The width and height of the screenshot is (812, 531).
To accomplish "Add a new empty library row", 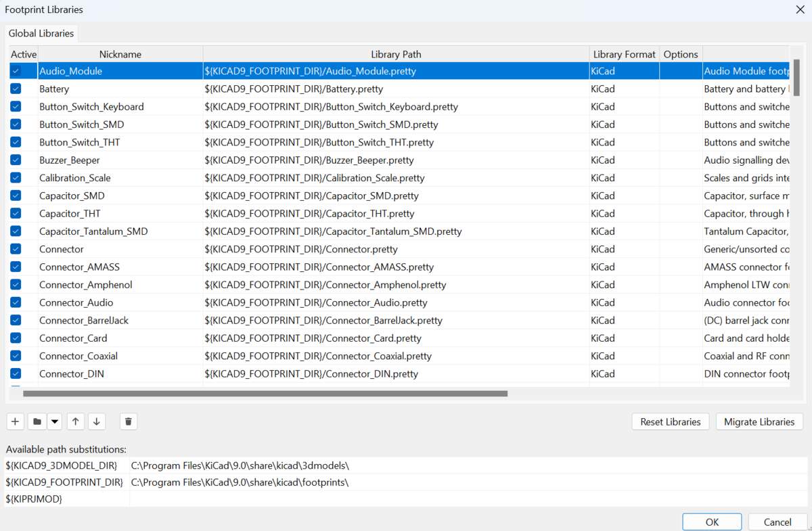I will tap(15, 421).
